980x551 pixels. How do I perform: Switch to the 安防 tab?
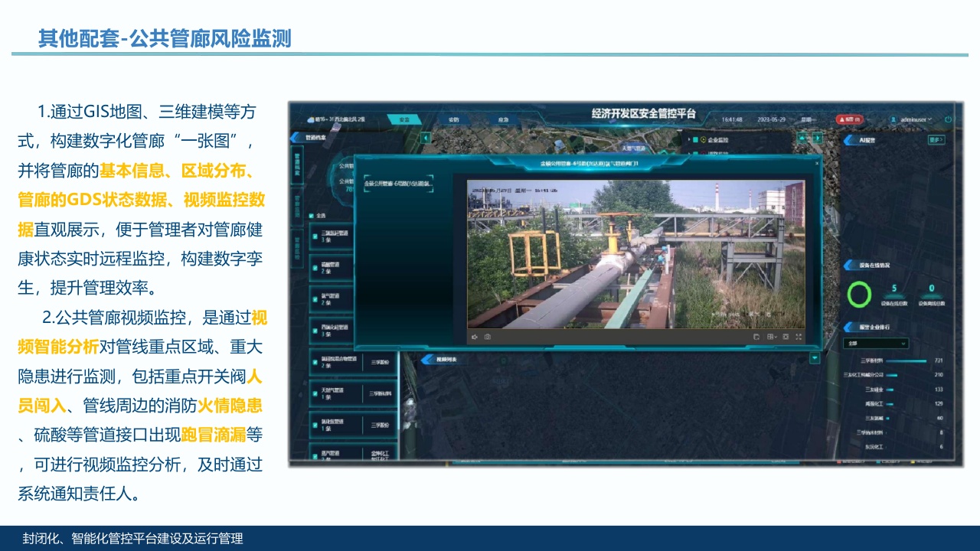pos(453,119)
